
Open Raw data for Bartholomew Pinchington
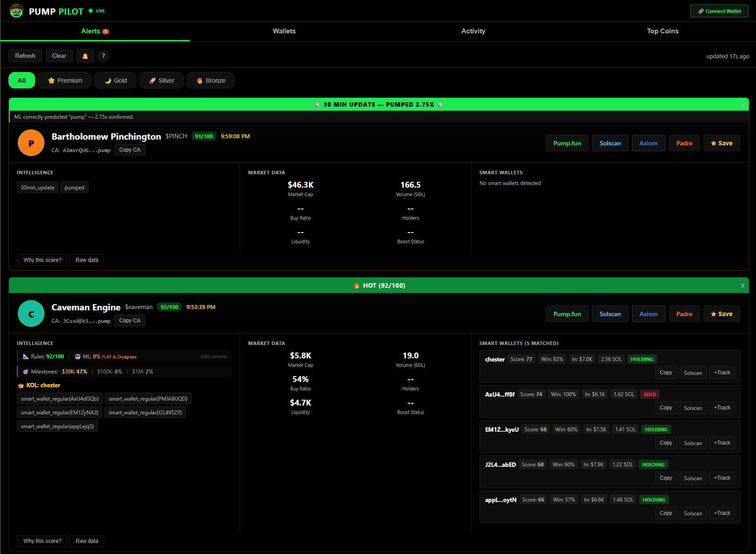[x=87, y=260]
